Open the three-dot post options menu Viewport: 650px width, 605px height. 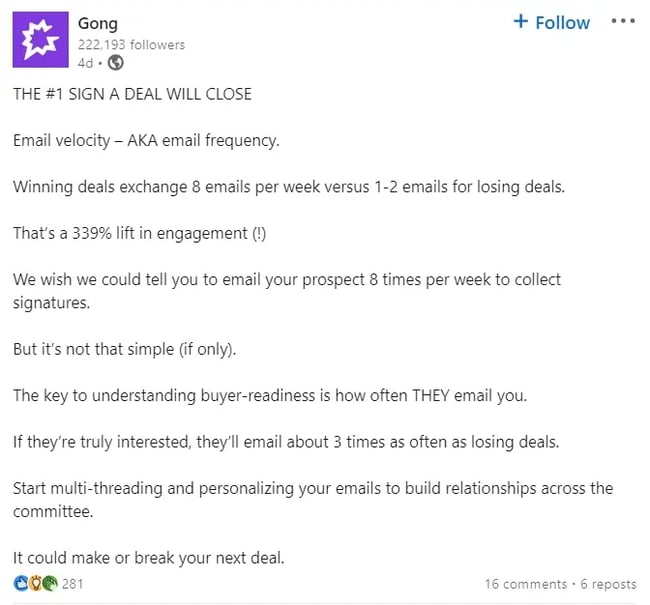point(622,21)
